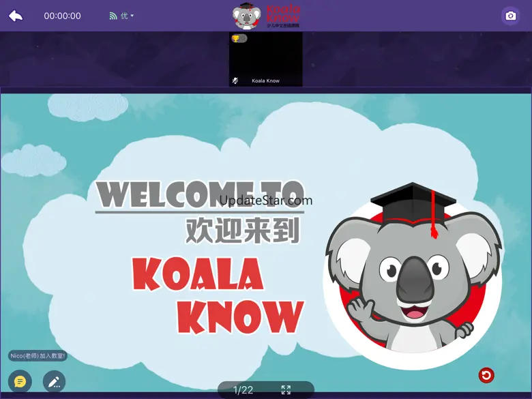Click the 00:00:00 class timer
The height and width of the screenshot is (399, 532).
(x=63, y=16)
